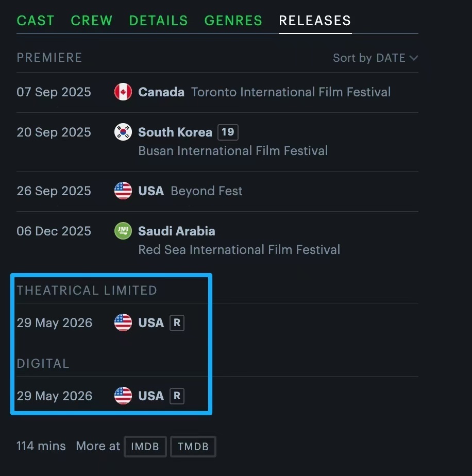Switch to the CAST tab
The width and height of the screenshot is (472, 476).
[x=36, y=21]
